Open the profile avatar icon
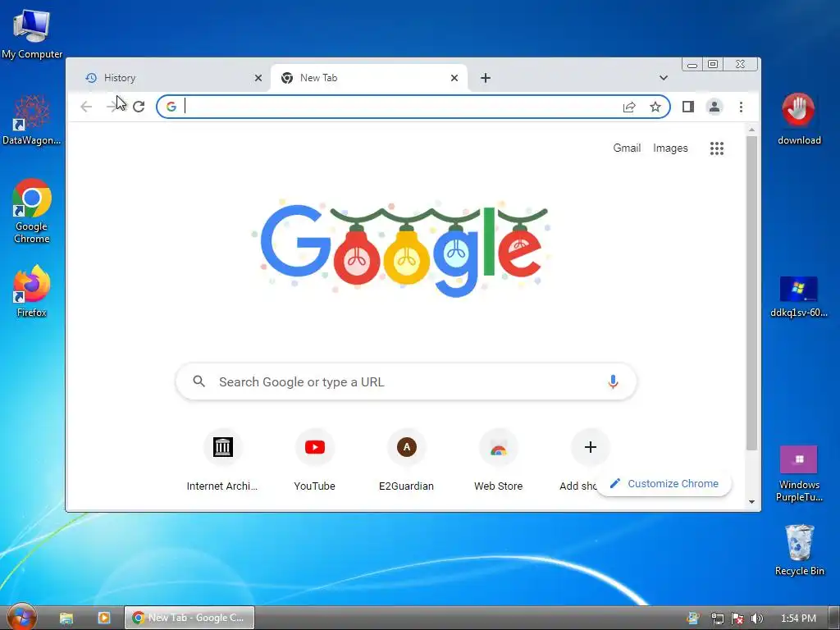840x630 pixels. click(x=714, y=107)
